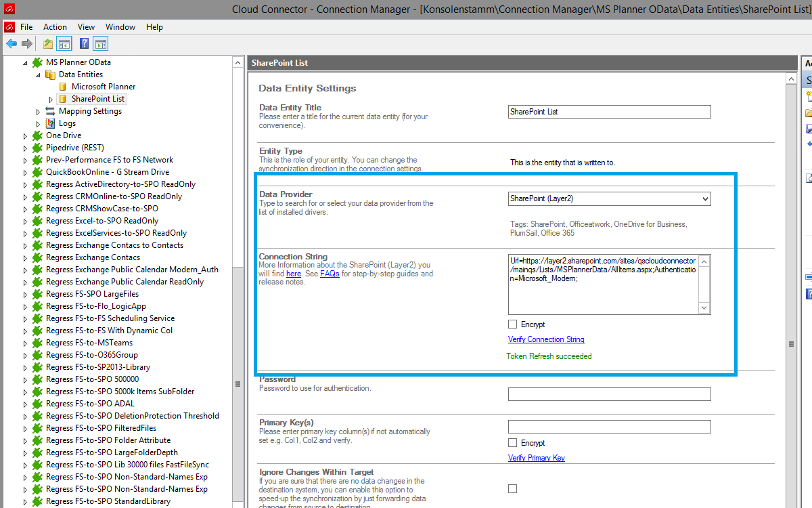
Task: Open the Mapping Settings node
Action: (x=90, y=111)
